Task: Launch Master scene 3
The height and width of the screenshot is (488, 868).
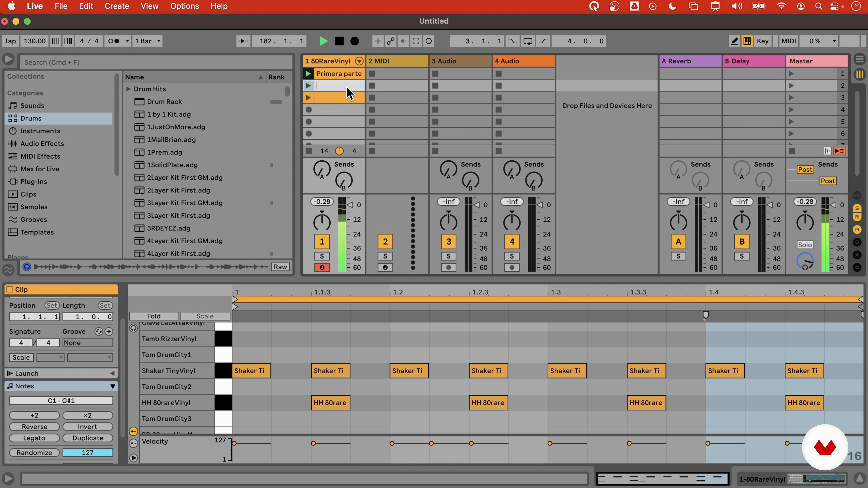Action: (x=791, y=98)
